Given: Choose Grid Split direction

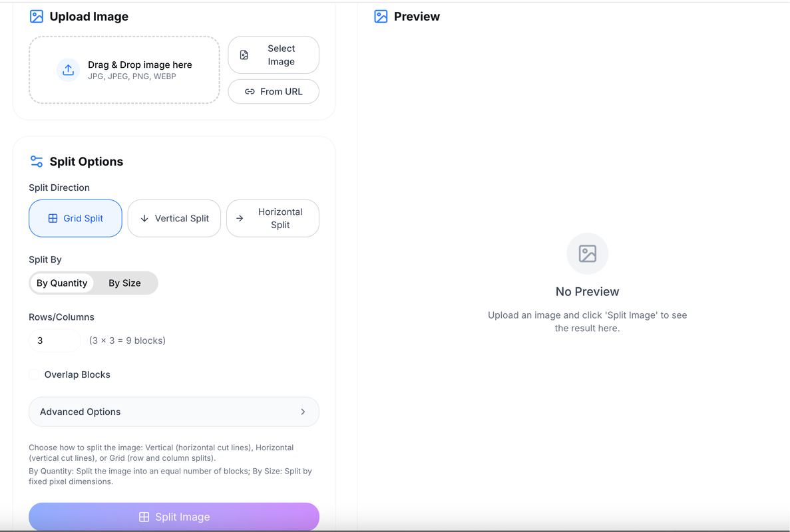Looking at the screenshot, I should point(76,218).
